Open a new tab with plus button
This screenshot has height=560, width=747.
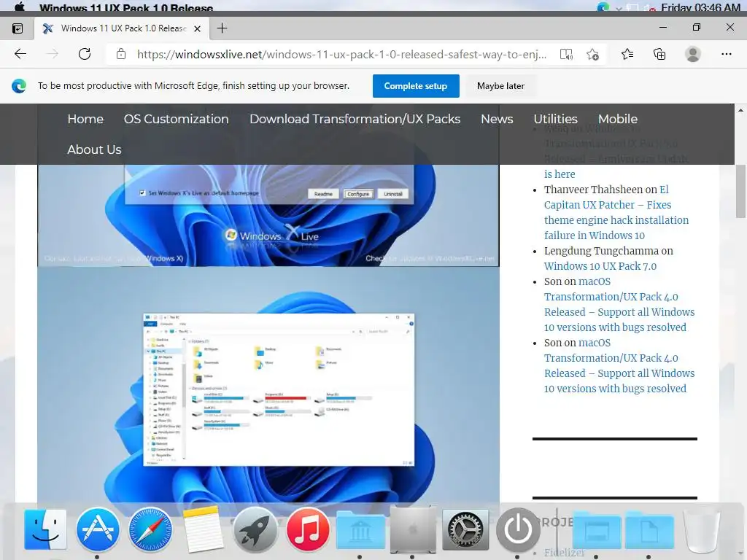[222, 28]
